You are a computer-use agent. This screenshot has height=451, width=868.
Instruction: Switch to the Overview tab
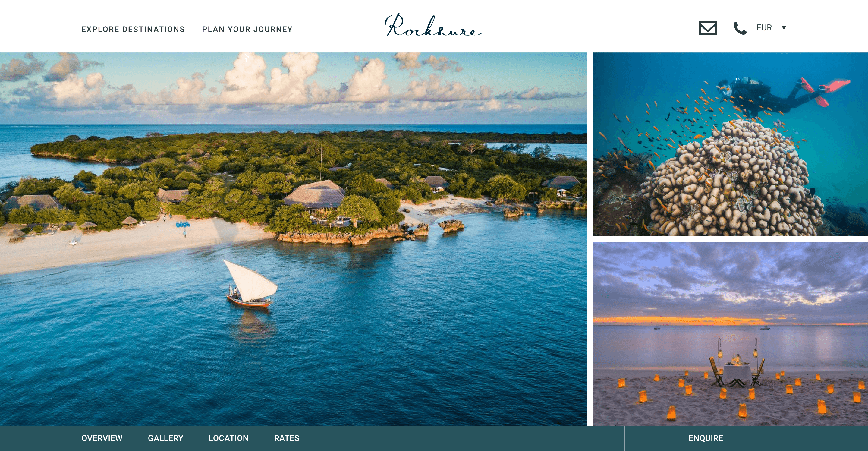pyautogui.click(x=102, y=438)
